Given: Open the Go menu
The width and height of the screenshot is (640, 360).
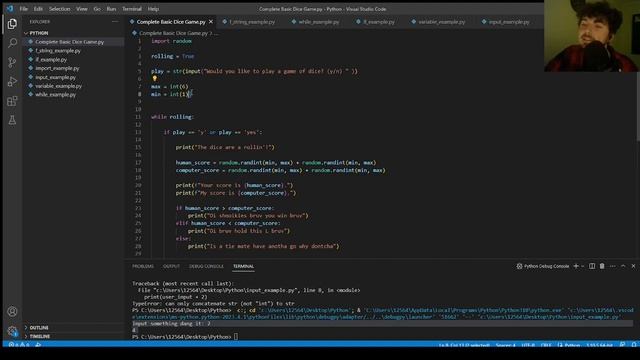Looking at the screenshot, I should (97, 9).
